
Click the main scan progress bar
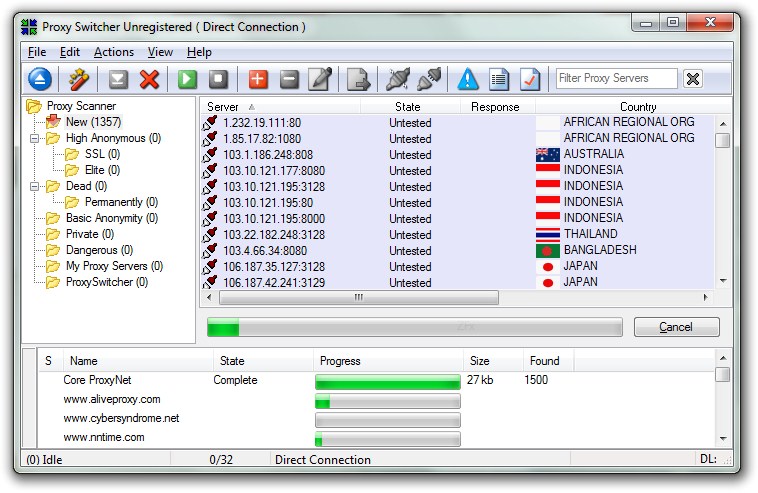point(415,327)
